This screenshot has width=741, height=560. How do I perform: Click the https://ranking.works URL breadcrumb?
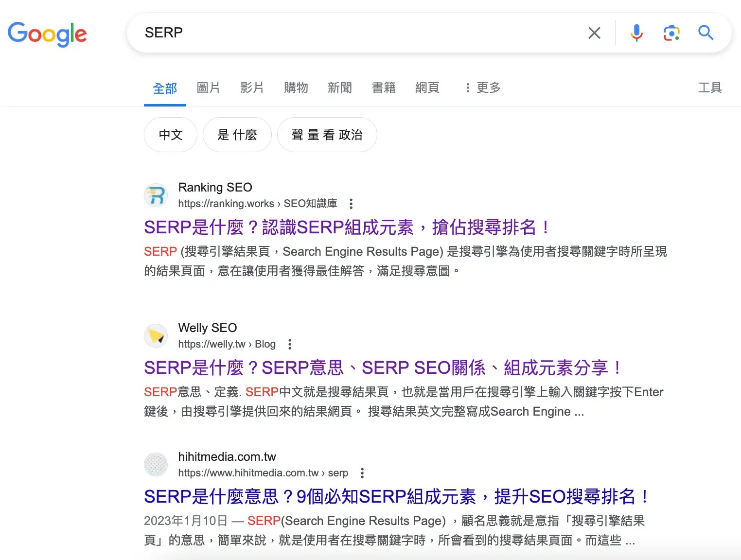click(x=258, y=204)
